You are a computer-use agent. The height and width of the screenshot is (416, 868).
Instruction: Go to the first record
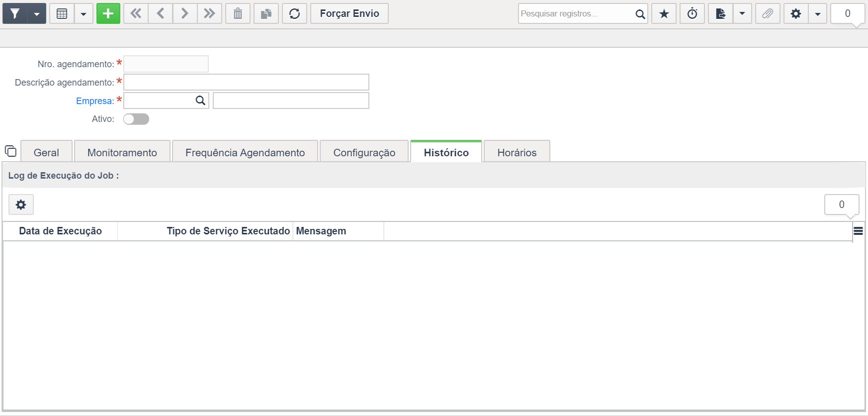pyautogui.click(x=136, y=13)
